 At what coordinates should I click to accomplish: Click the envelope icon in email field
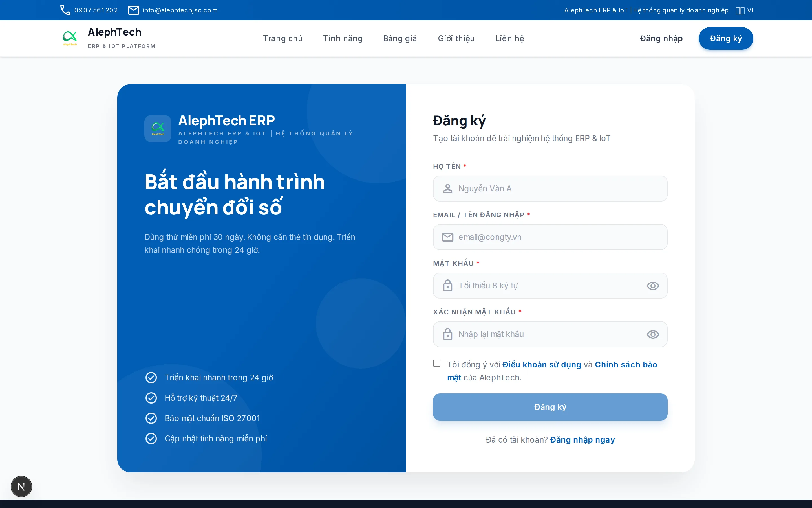(448, 237)
